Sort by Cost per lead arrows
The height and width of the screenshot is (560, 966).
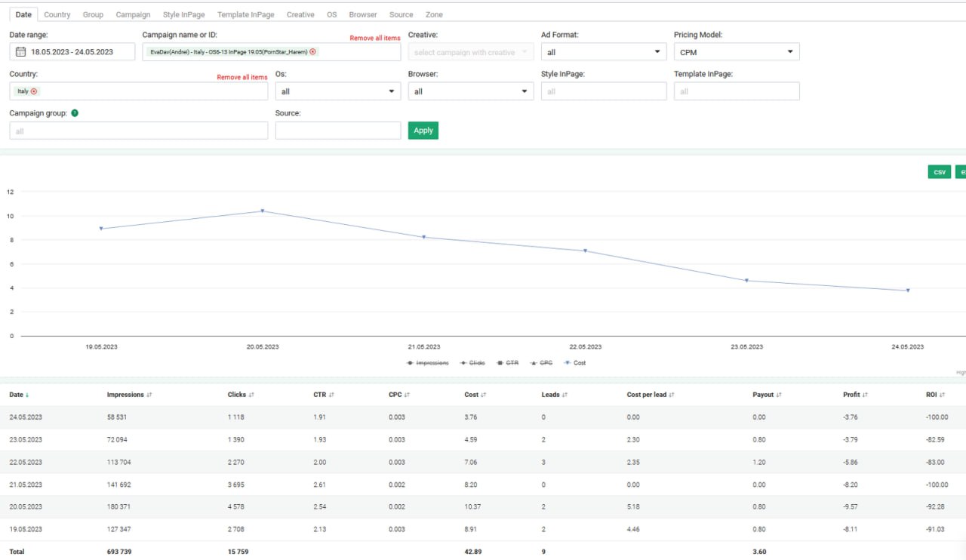[672, 395]
